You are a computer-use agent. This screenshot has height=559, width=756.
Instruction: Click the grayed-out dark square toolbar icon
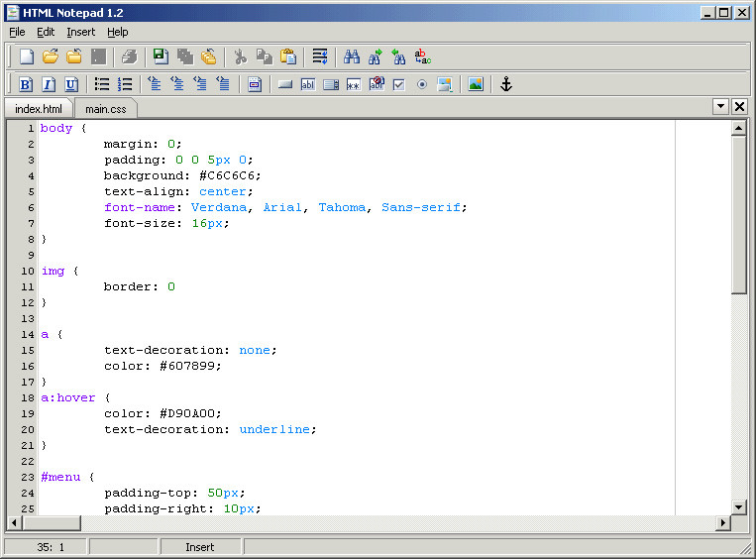click(x=98, y=56)
